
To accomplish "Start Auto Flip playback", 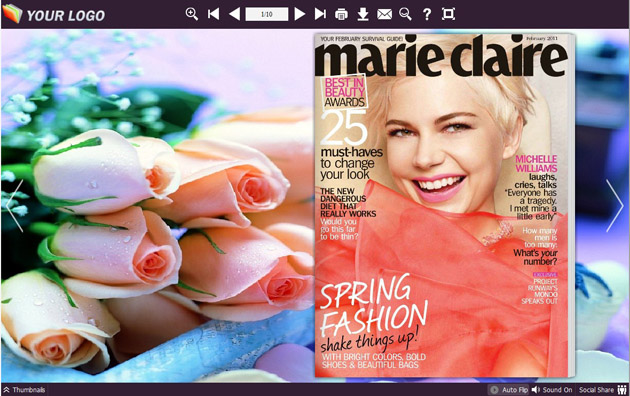I will [x=509, y=390].
